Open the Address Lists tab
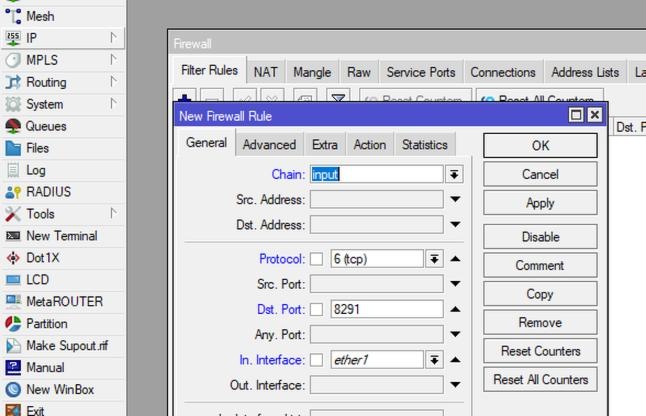Screen dimensions: 646x416 pyautogui.click(x=585, y=72)
